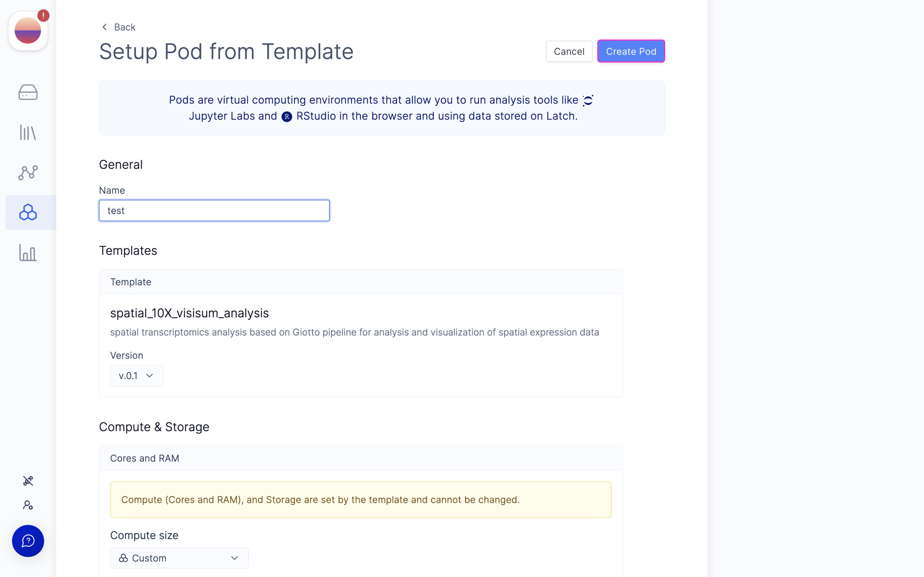Click the chevron on Compute size selector

pos(234,558)
